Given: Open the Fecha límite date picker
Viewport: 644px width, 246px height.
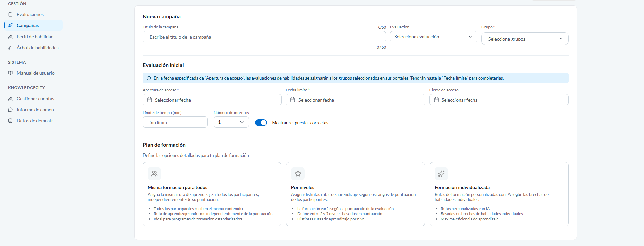Looking at the screenshot, I should tap(356, 100).
